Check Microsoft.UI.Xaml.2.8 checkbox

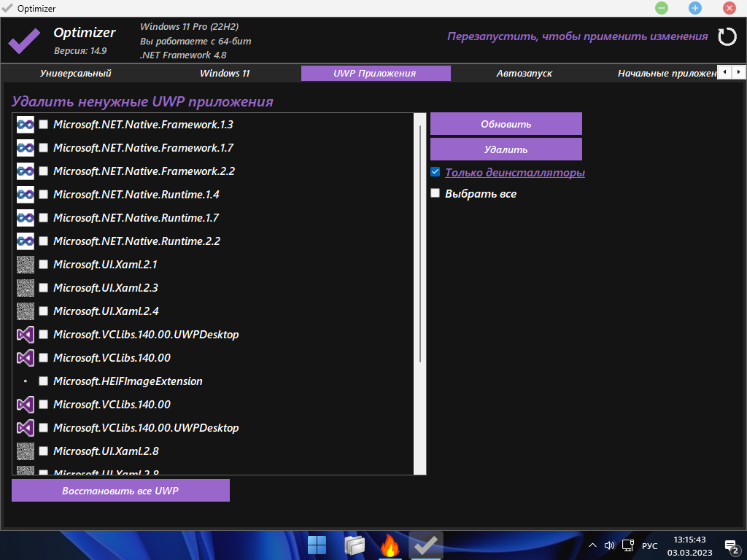pyautogui.click(x=43, y=451)
